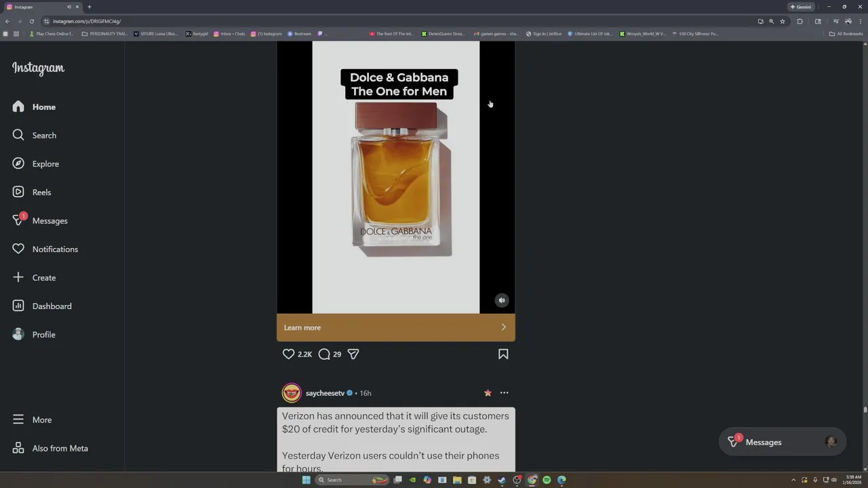The height and width of the screenshot is (488, 868).
Task: Click the taskbar Search box
Action: [x=353, y=480]
